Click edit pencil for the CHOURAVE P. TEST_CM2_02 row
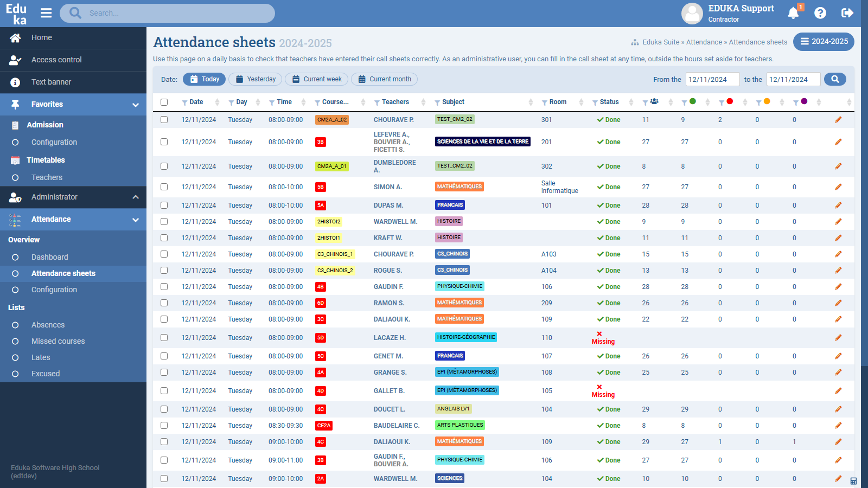Screen dimensions: 868x488 838,120
